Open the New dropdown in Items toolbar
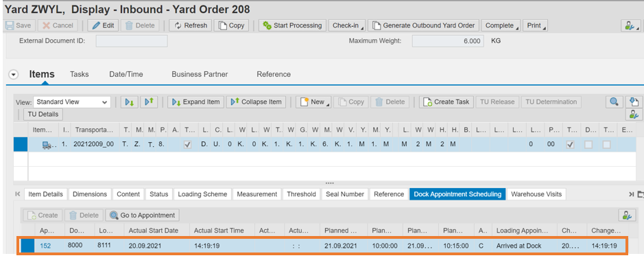Screen dimensions: 644x258 click(x=313, y=102)
